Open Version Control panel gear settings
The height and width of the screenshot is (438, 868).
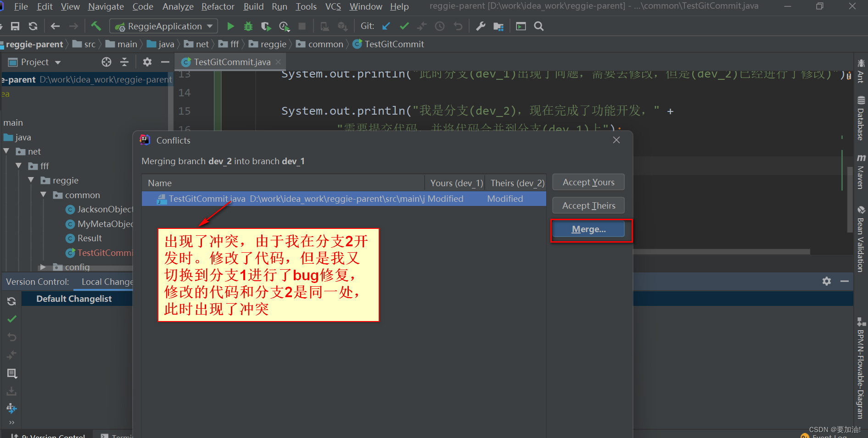[827, 281]
